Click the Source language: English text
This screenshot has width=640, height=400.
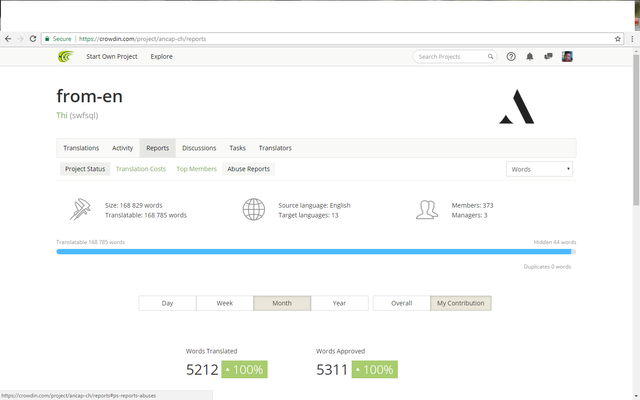tap(314, 205)
